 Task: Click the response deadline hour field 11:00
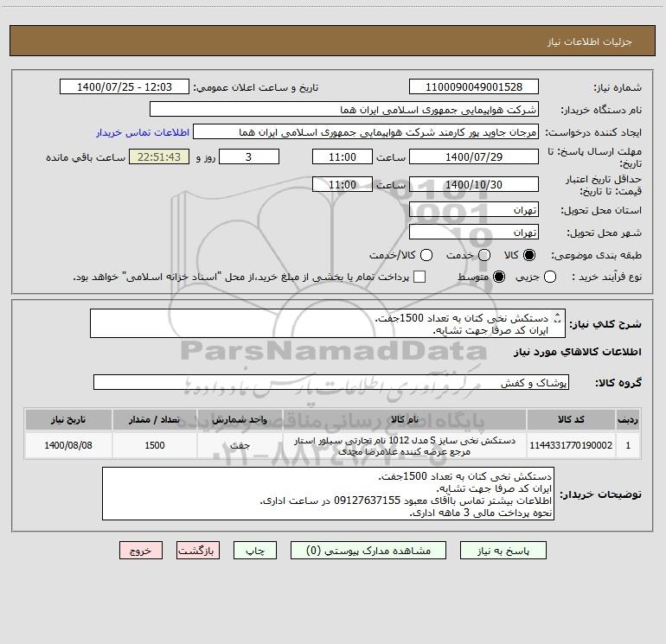343,156
